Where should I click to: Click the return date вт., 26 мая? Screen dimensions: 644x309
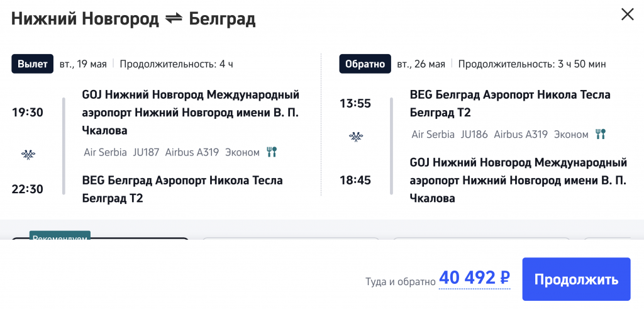tap(421, 64)
